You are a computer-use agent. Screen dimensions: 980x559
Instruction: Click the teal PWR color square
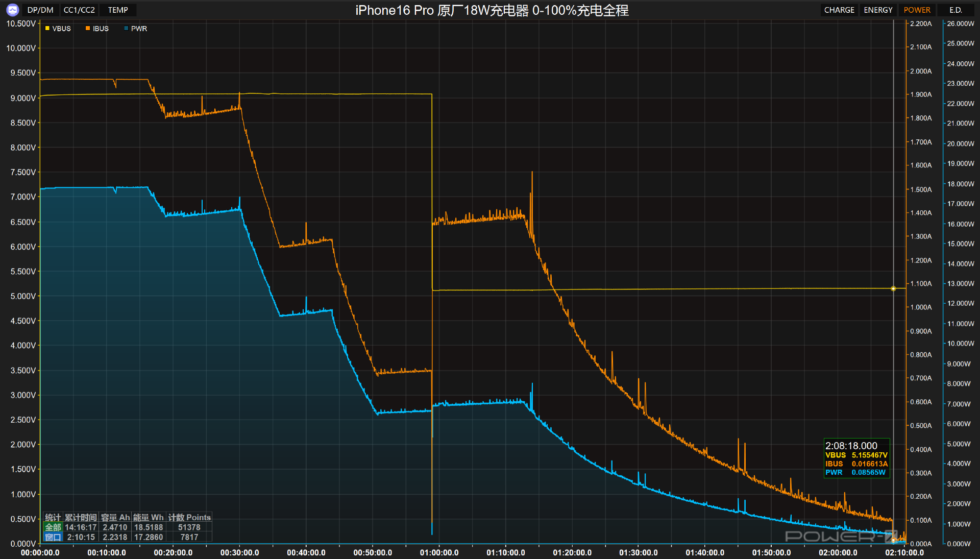(x=126, y=29)
